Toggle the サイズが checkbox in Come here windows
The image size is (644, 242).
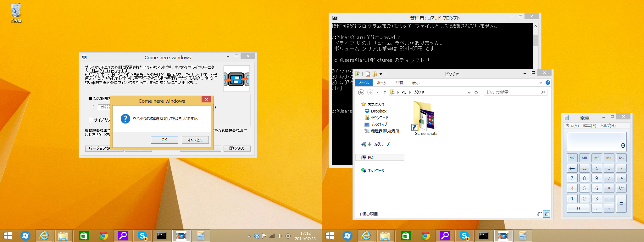tap(91, 120)
